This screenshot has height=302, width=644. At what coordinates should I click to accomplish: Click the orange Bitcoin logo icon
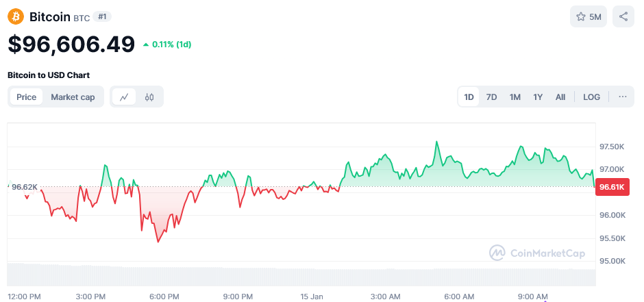[x=16, y=17]
